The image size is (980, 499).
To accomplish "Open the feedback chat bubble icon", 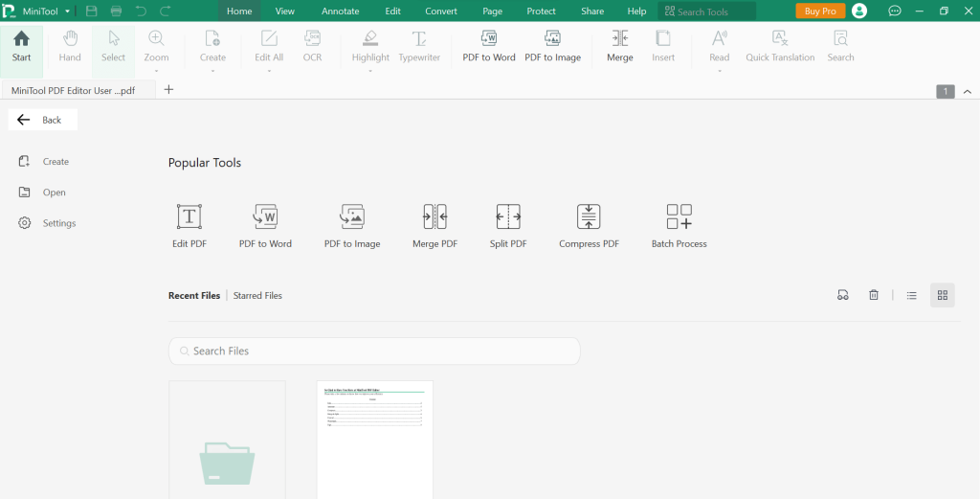I will (895, 11).
